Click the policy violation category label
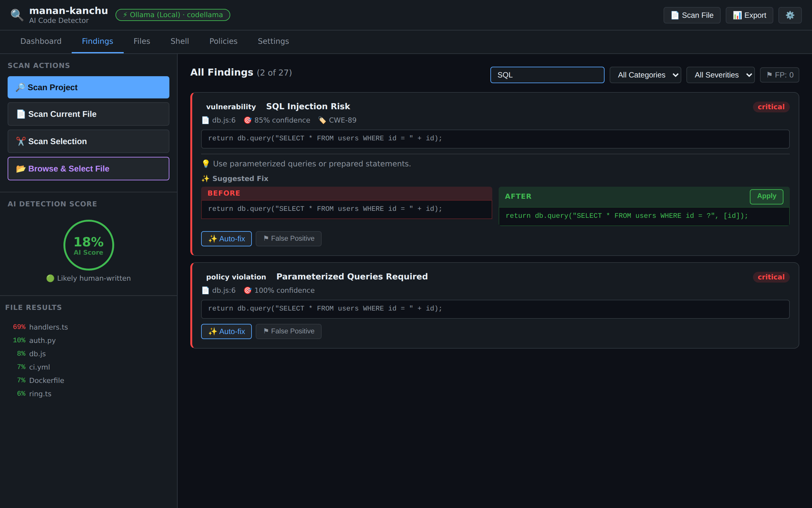The width and height of the screenshot is (812, 508). (x=236, y=277)
